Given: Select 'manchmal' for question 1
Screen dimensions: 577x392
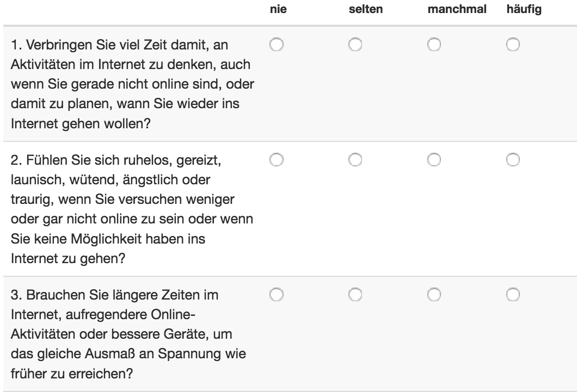Looking at the screenshot, I should [434, 45].
